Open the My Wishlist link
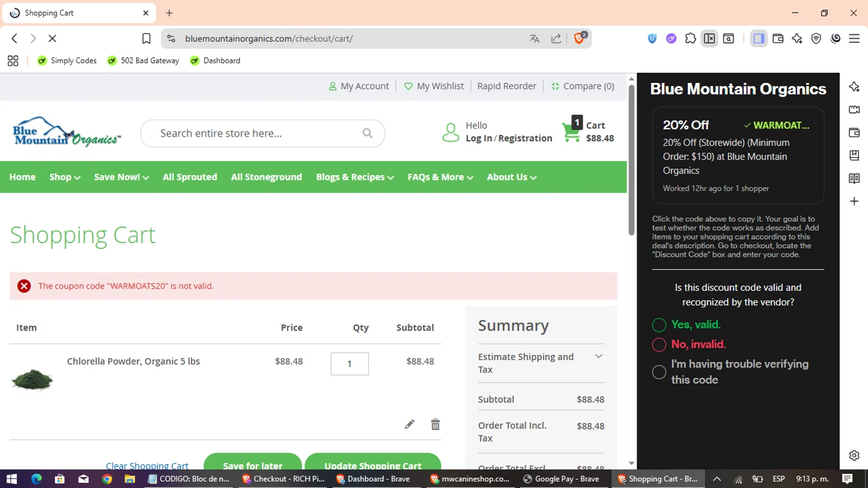868x488 pixels. coord(434,86)
